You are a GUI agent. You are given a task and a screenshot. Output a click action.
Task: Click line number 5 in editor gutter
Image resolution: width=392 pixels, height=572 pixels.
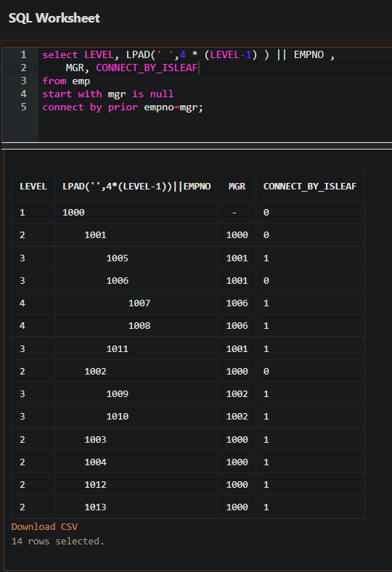tap(23, 107)
